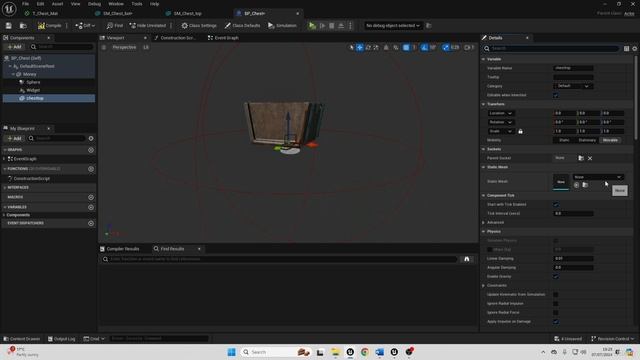Toggle rotation snapping in viewport
This screenshot has width=640, height=360.
[x=424, y=47]
